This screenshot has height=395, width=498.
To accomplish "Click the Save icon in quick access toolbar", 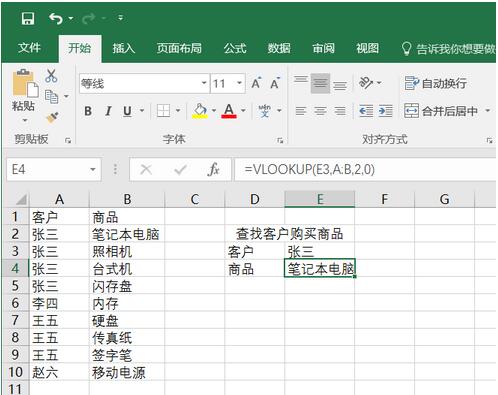I will [28, 19].
